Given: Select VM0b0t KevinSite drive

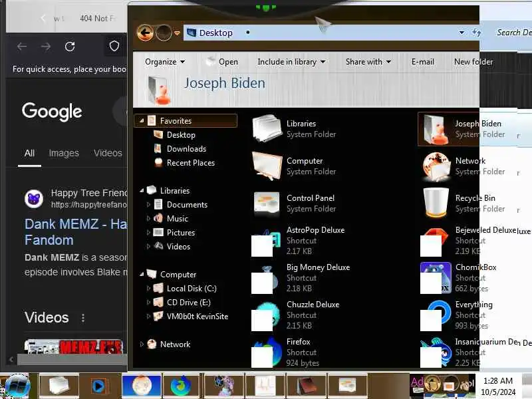Looking at the screenshot, I should click(197, 317).
